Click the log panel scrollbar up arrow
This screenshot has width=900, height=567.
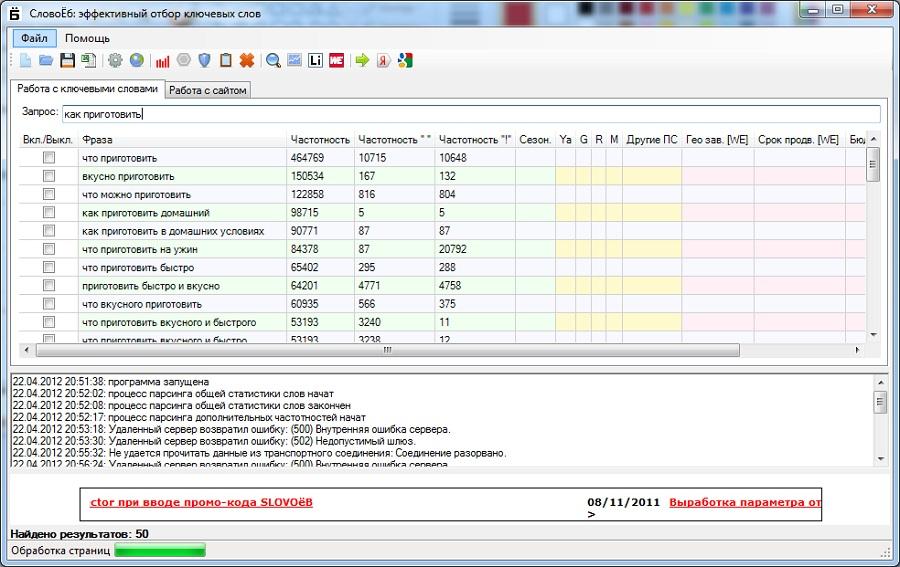[881, 382]
